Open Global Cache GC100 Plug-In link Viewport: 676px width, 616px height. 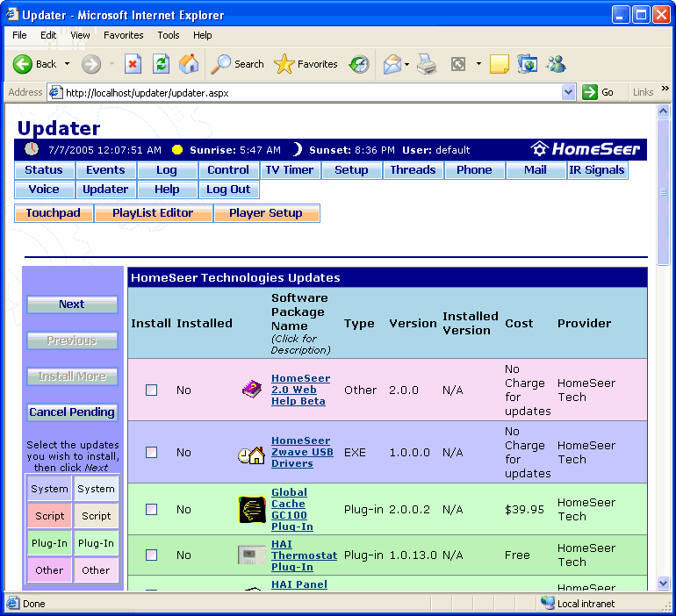pos(291,509)
